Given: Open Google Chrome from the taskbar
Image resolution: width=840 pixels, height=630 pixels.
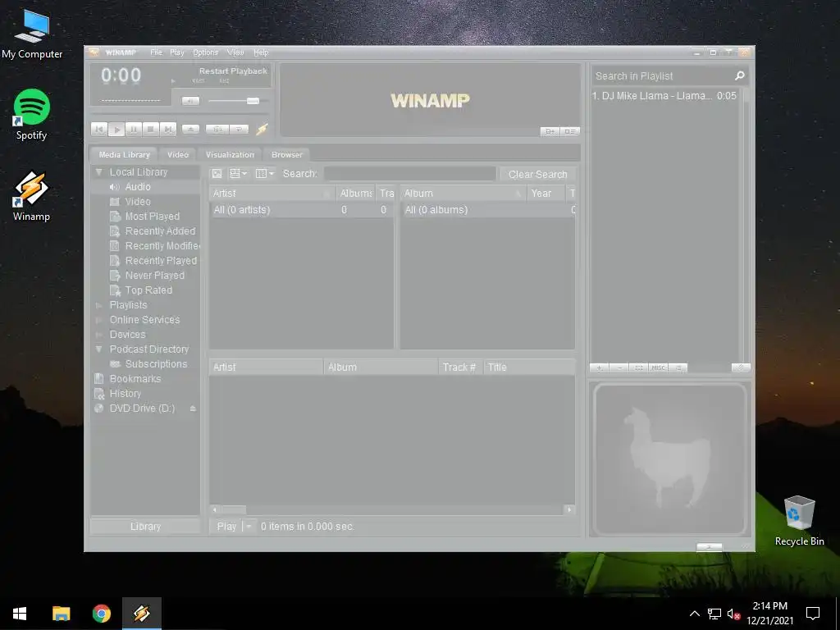Looking at the screenshot, I should click(x=101, y=614).
